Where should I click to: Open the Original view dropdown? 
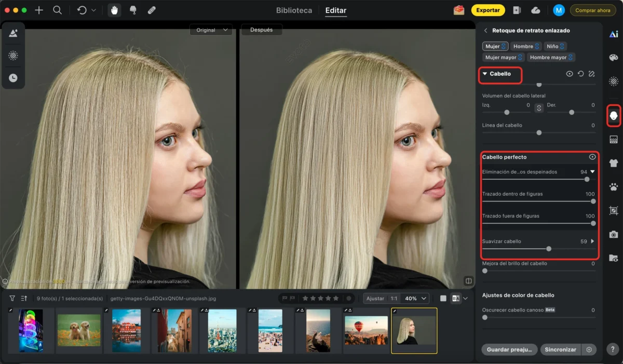point(210,30)
